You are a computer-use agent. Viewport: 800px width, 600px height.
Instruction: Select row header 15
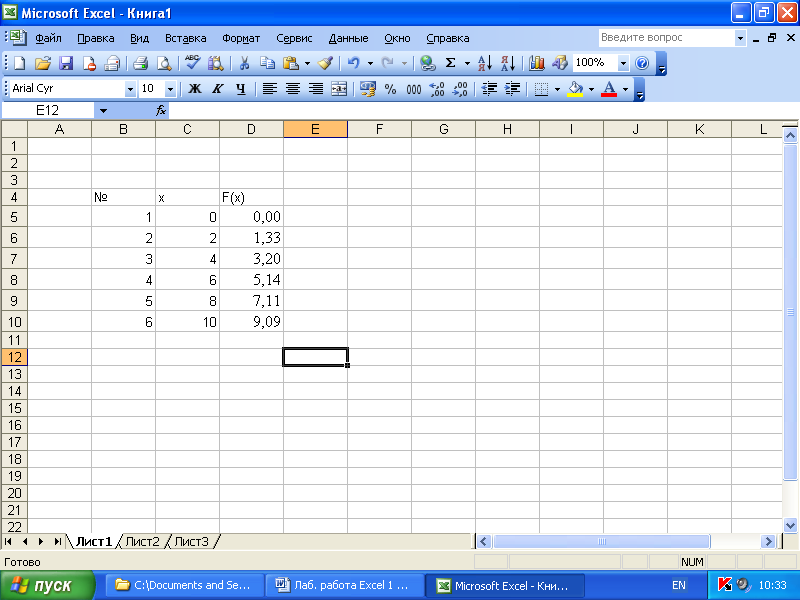pyautogui.click(x=14, y=408)
